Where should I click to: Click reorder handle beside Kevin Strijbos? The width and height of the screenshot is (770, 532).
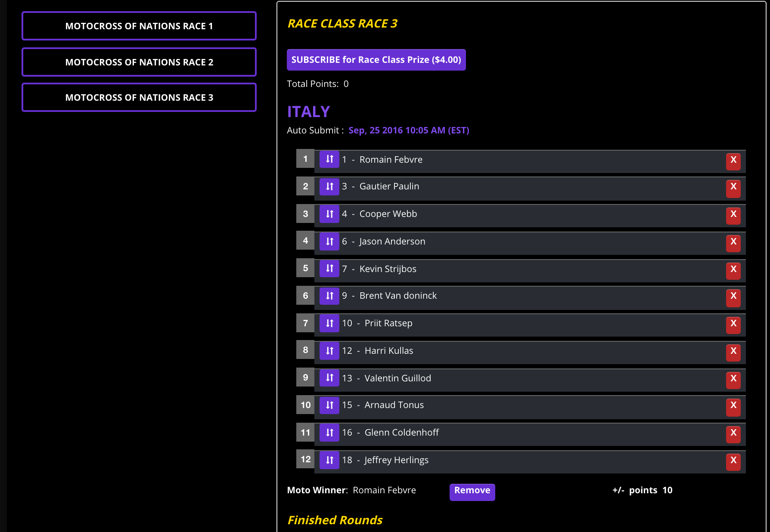[329, 269]
